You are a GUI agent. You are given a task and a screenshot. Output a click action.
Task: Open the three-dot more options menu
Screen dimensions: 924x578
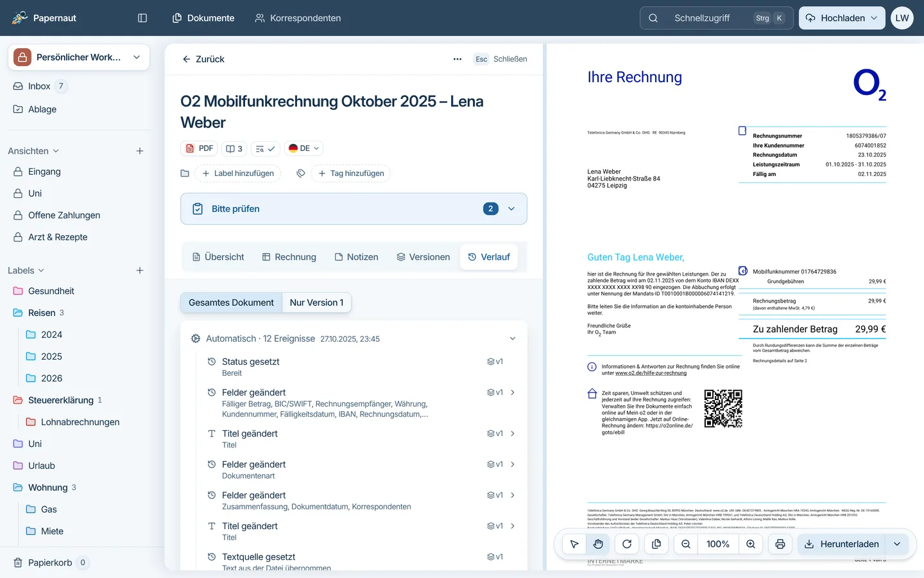click(458, 59)
